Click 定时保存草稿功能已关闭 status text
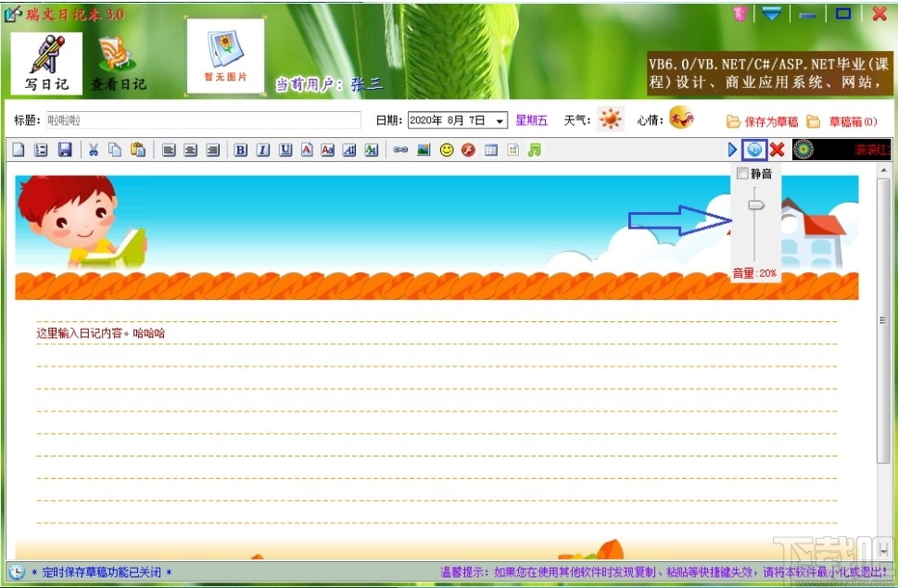 (x=102, y=572)
